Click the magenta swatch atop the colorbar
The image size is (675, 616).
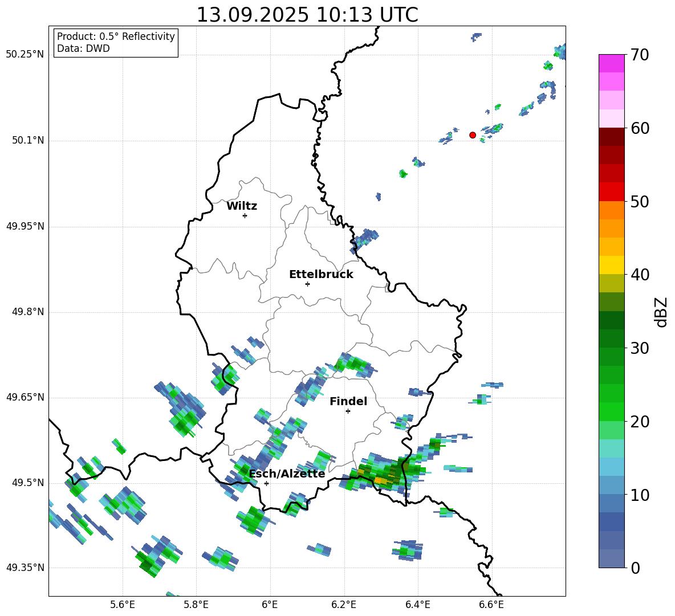point(612,63)
